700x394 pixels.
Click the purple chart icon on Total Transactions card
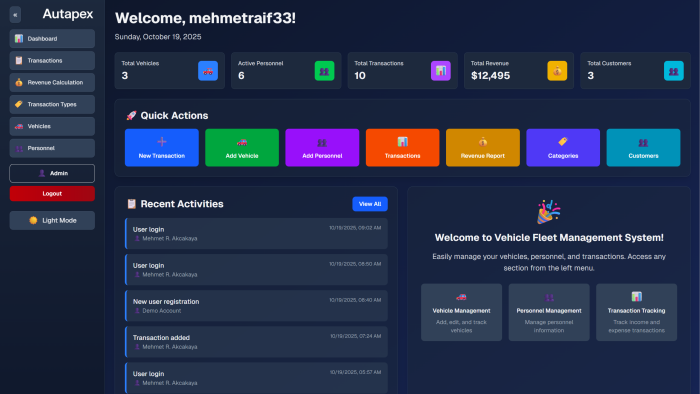point(441,71)
